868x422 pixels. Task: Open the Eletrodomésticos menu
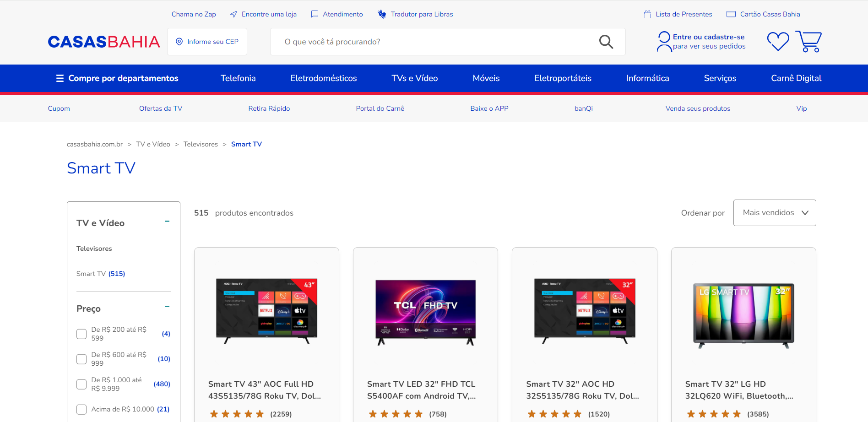(x=324, y=78)
